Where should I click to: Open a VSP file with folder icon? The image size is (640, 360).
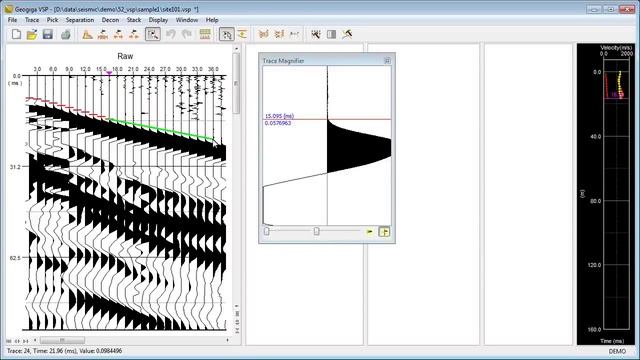coord(32,34)
